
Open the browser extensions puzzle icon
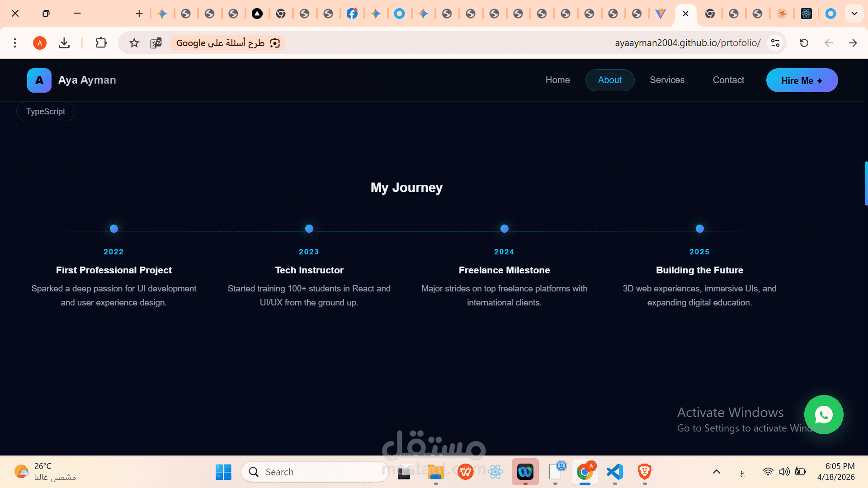click(101, 43)
